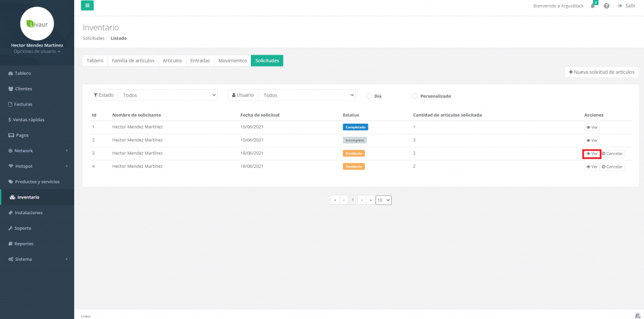Open the notifications bell icon
Viewport: 644px width, 319px height.
(x=592, y=6)
